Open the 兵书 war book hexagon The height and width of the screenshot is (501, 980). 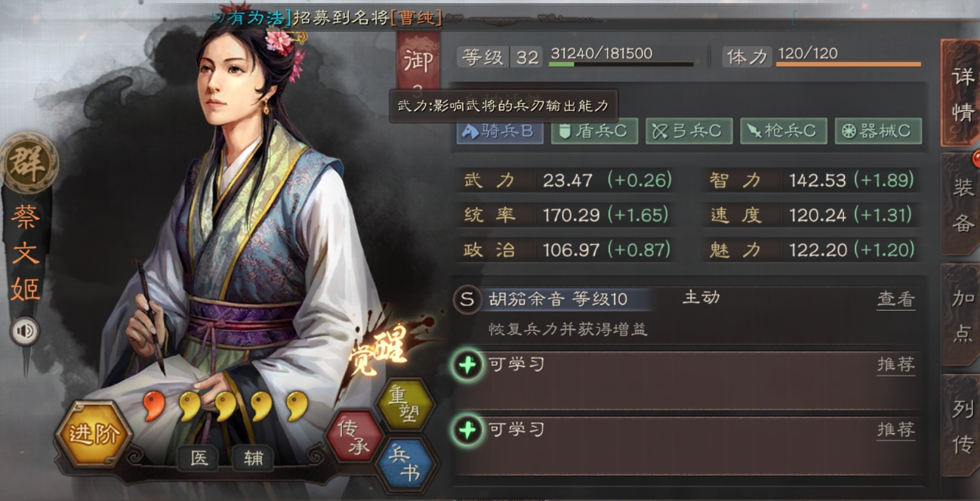coord(406,465)
